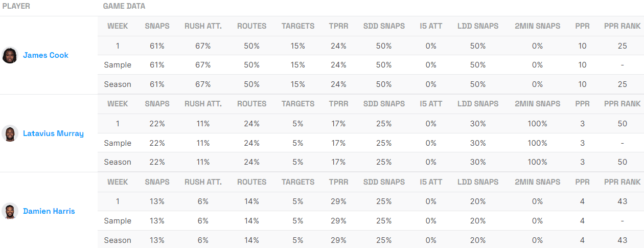644x248 pixels.
Task: Click PPR RANK header in Damien Harris's table
Action: (622, 182)
